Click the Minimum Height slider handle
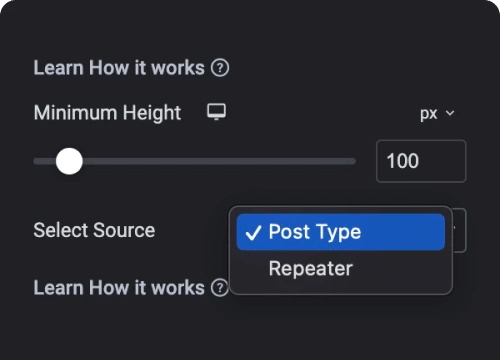Viewport: 500px width, 360px height. point(69,161)
